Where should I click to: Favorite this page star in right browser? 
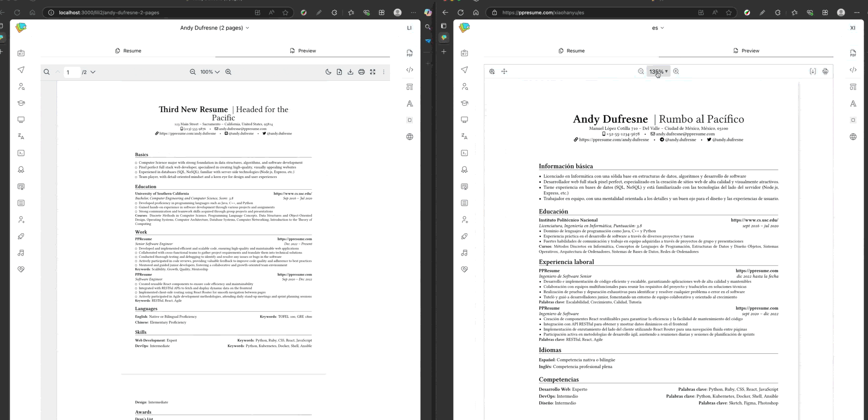728,13
